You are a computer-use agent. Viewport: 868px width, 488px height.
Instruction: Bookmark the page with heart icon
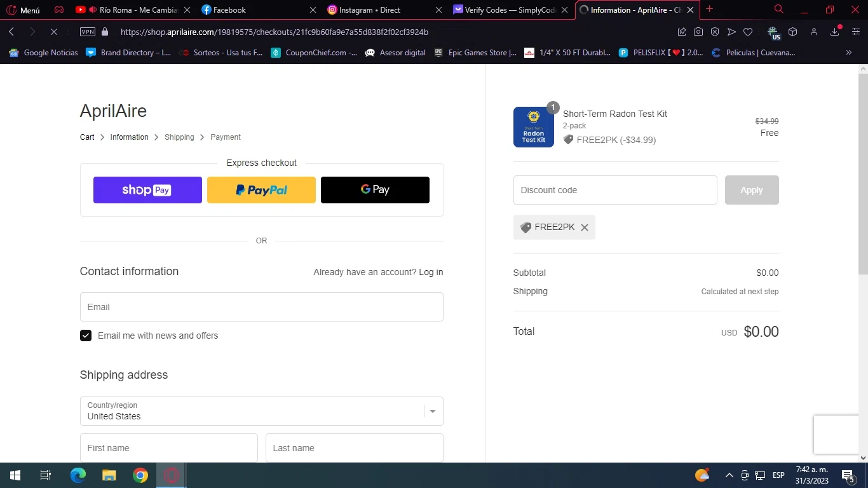748,32
